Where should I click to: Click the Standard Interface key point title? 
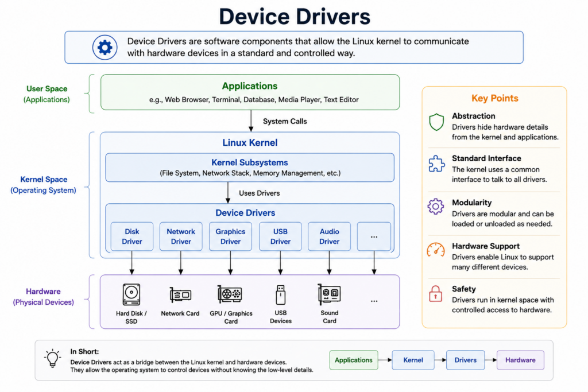click(486, 158)
